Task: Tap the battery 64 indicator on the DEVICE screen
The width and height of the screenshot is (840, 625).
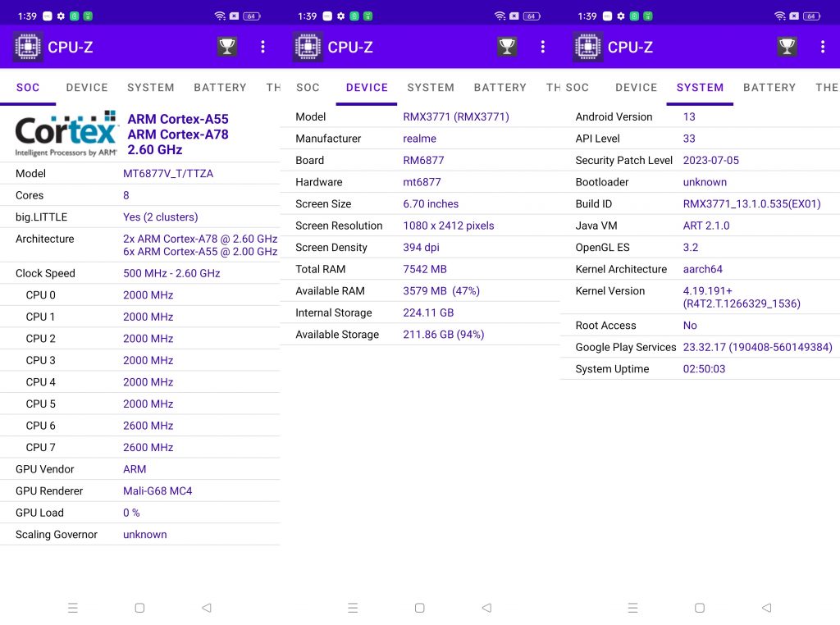Action: 532,16
